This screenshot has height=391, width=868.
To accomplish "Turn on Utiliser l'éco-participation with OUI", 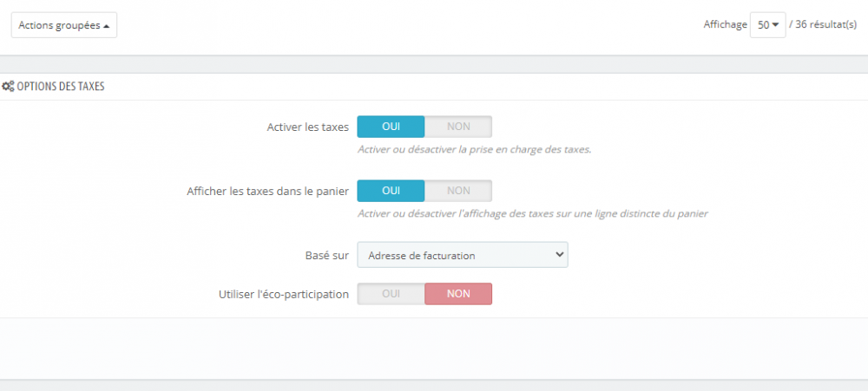I will click(391, 294).
